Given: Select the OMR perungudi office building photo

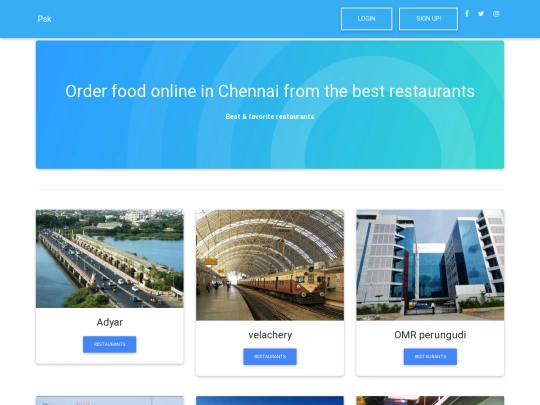Looking at the screenshot, I should click(x=430, y=265).
